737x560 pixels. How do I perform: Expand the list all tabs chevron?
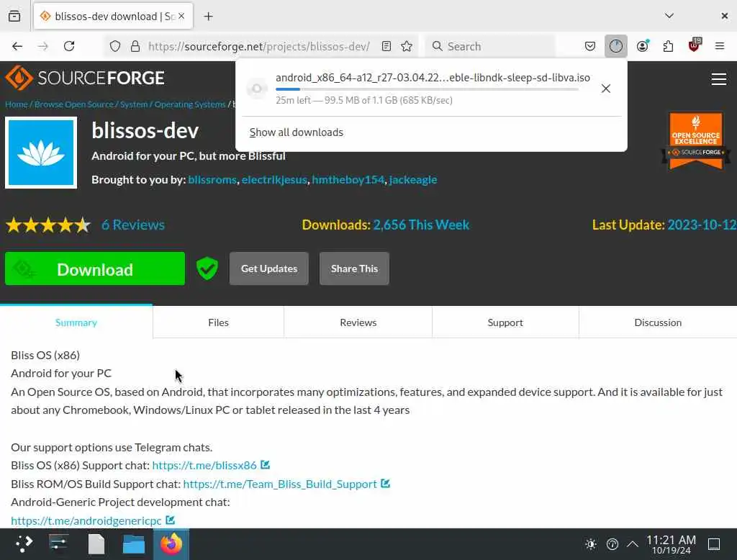(669, 16)
